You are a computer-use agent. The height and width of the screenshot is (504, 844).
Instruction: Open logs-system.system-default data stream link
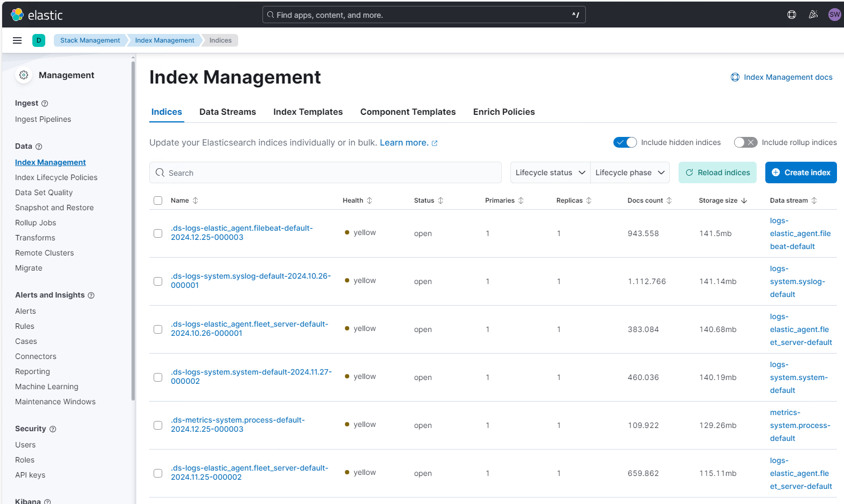point(799,377)
